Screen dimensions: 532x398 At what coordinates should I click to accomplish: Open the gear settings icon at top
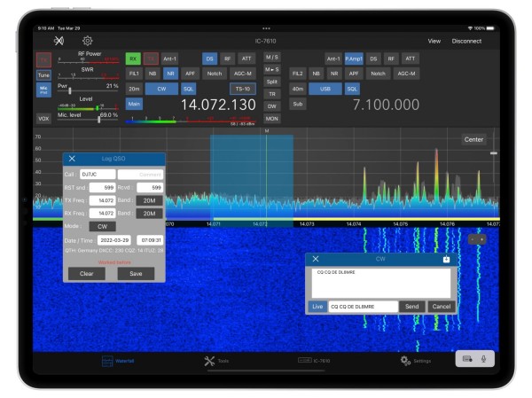coord(88,41)
